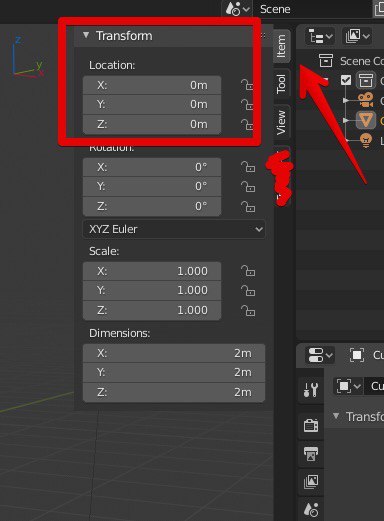Click the Dimensions X value field
Image resolution: width=384 pixels, height=521 pixels.
[x=174, y=353]
